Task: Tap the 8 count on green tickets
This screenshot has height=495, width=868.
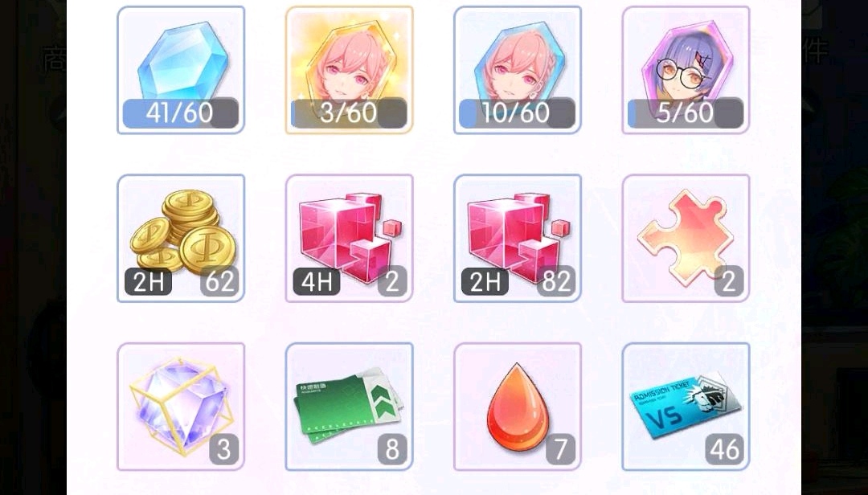Action: coord(392,449)
